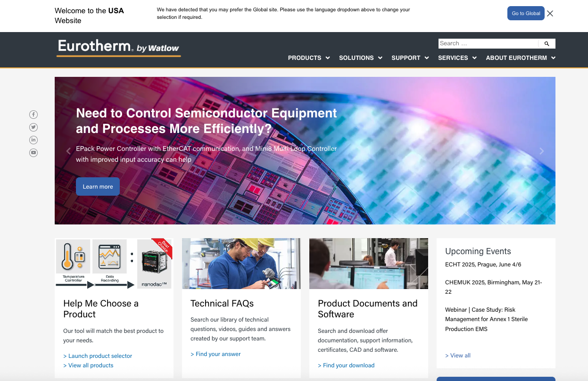The width and height of the screenshot is (588, 381).
Task: Click View all products link
Action: tap(88, 365)
